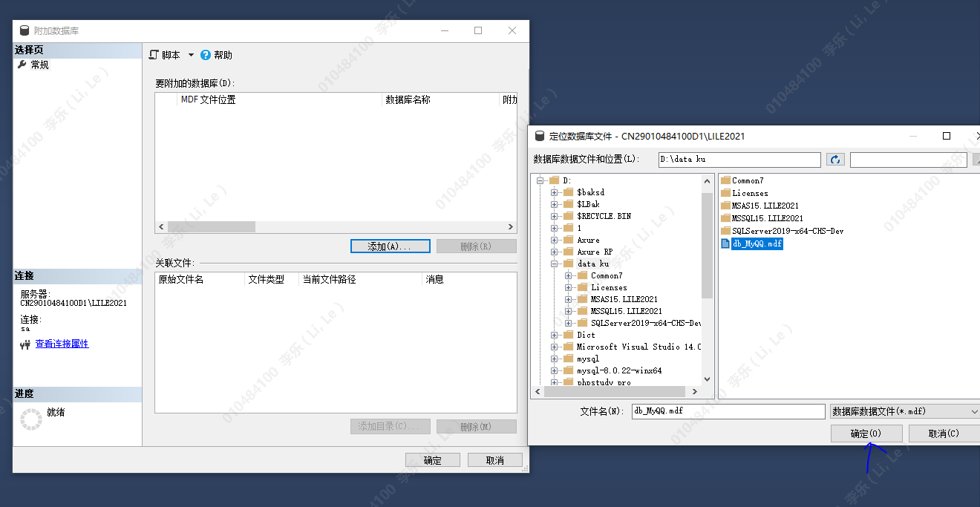Click the 文件类型 column header
980x507 pixels.
(271, 279)
